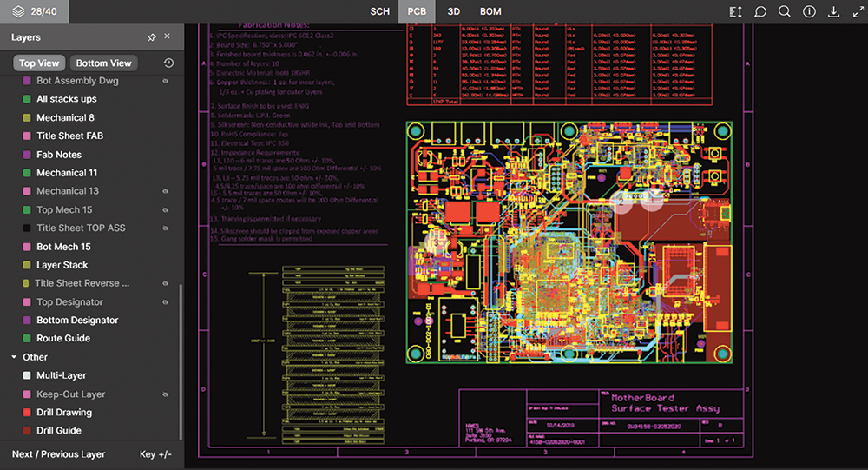Toggle visibility of Title Sheet TOP ASS layer
This screenshot has height=470, width=868.
pyautogui.click(x=165, y=228)
